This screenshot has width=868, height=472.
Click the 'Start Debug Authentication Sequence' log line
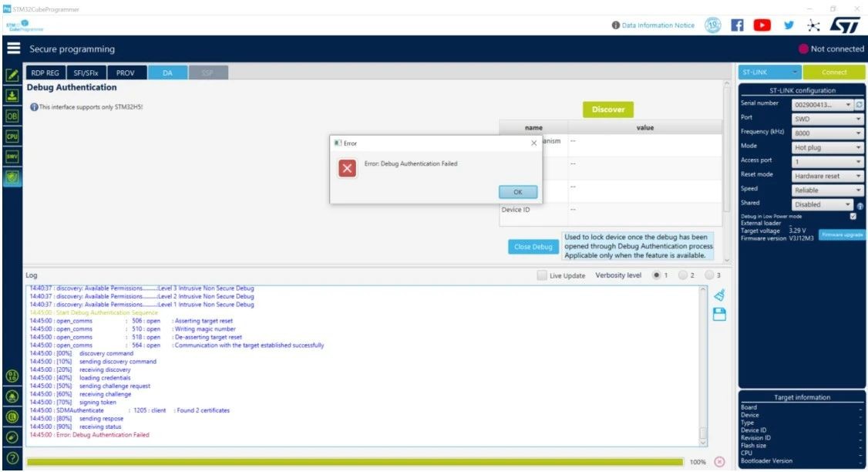point(93,312)
